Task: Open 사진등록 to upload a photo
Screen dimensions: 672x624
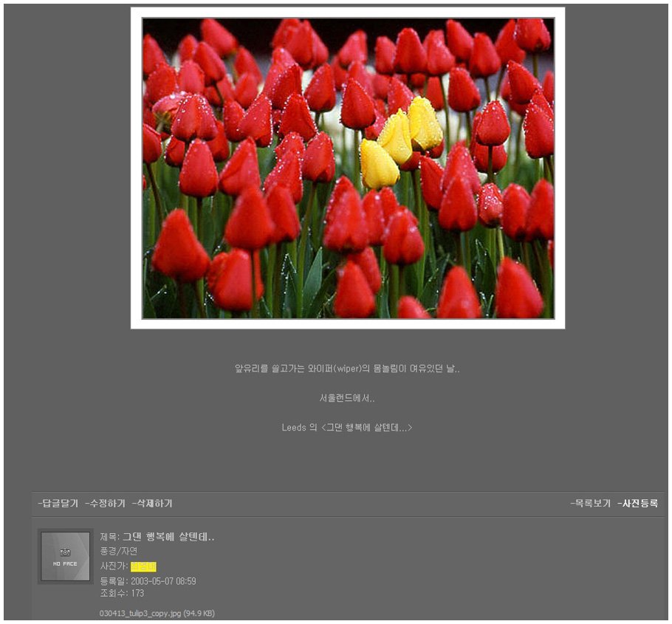Action: pyautogui.click(x=637, y=504)
